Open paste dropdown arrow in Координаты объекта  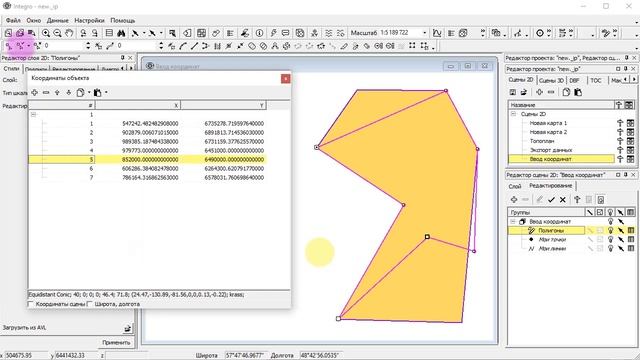tap(106, 93)
